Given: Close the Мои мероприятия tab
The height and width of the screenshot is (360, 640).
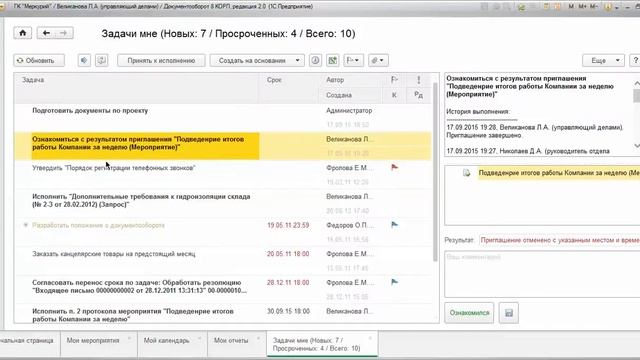Looking at the screenshot, I should point(129,338).
